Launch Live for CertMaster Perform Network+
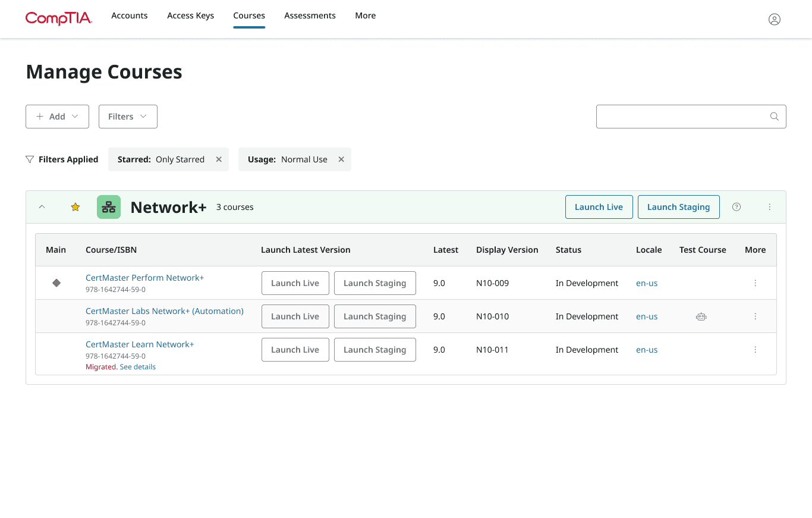 pyautogui.click(x=295, y=283)
